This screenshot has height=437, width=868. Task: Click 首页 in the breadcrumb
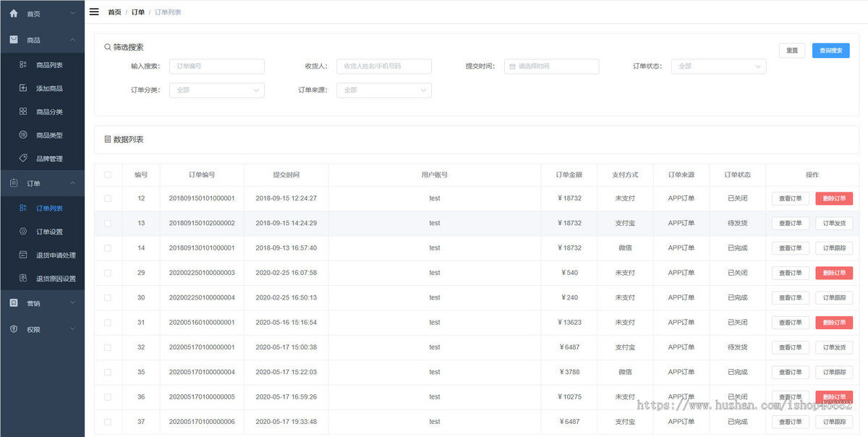coord(114,12)
